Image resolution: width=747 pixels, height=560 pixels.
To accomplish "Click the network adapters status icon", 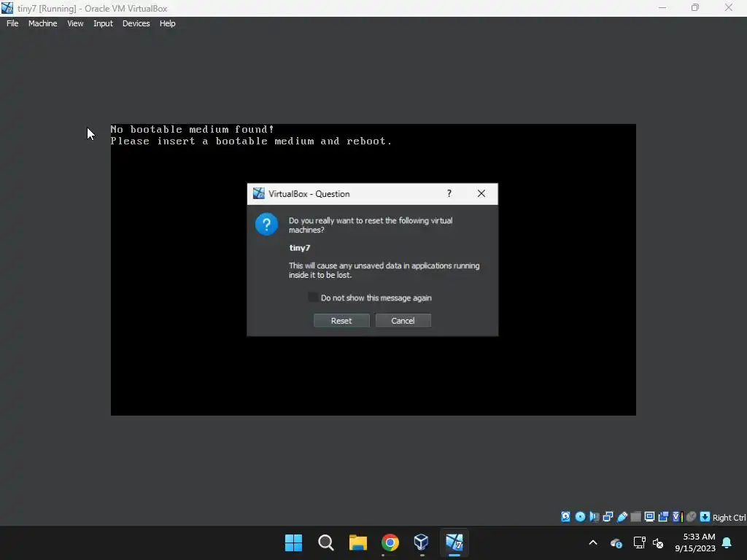I will (x=608, y=517).
